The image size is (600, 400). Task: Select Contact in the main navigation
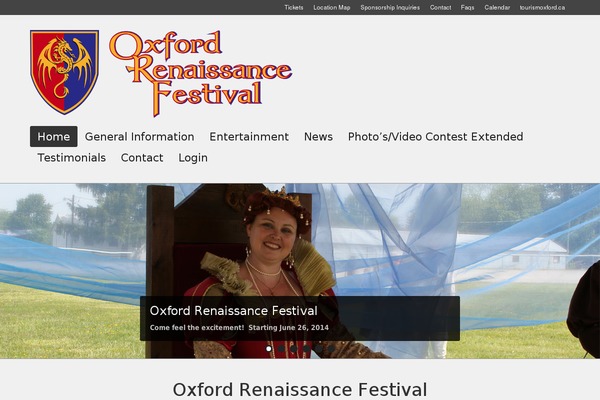142,158
